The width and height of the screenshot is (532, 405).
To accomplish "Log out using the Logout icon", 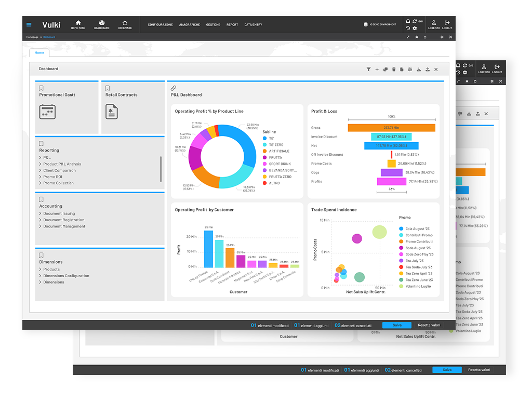I will pyautogui.click(x=447, y=24).
